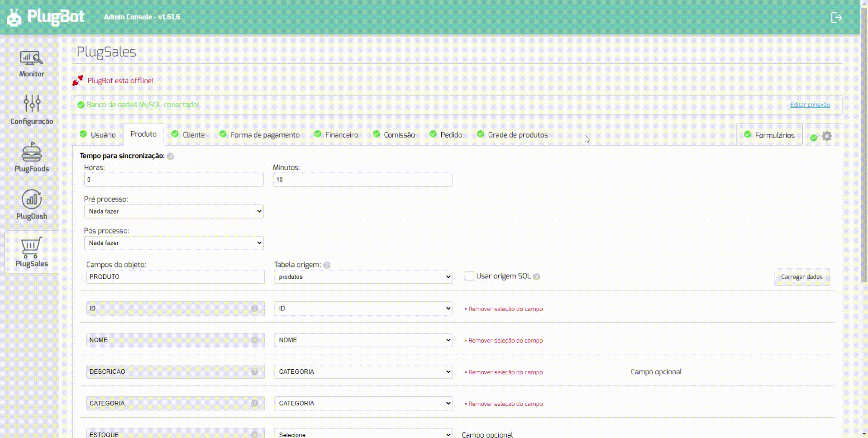Open the Selecione dropdown for ESTOQUE
This screenshot has height=438, width=868.
click(x=363, y=434)
